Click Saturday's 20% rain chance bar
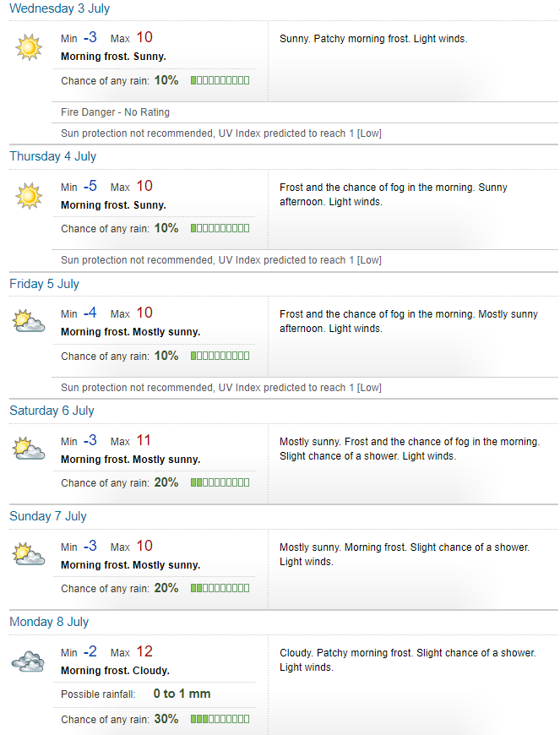This screenshot has width=560, height=735. coord(220,482)
